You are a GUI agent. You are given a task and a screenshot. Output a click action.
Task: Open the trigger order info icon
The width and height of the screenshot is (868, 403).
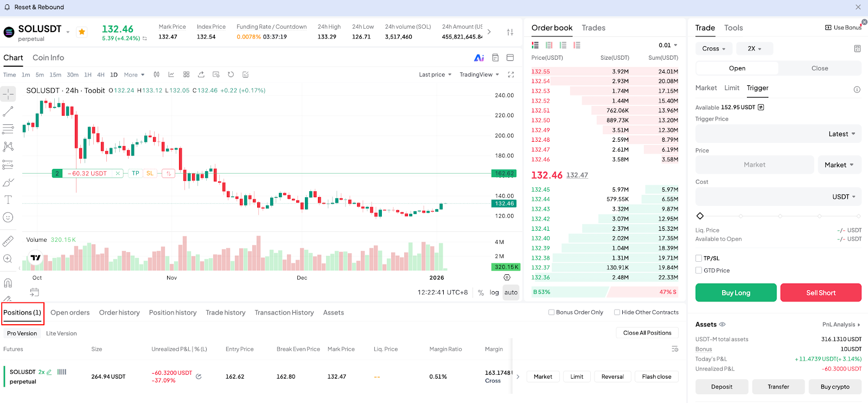click(857, 90)
